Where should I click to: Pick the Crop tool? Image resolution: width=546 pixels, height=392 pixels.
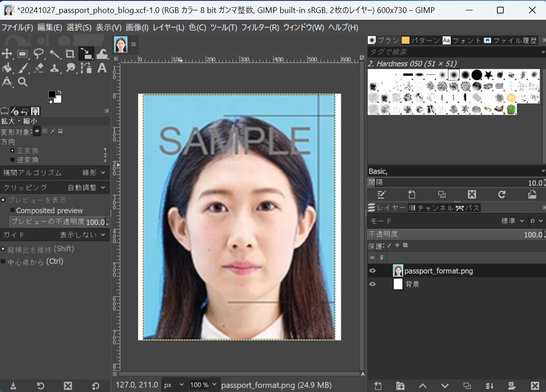[70, 54]
